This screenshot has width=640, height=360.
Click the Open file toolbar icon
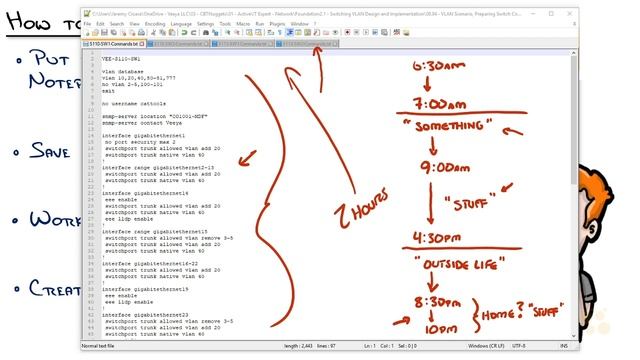(x=95, y=33)
